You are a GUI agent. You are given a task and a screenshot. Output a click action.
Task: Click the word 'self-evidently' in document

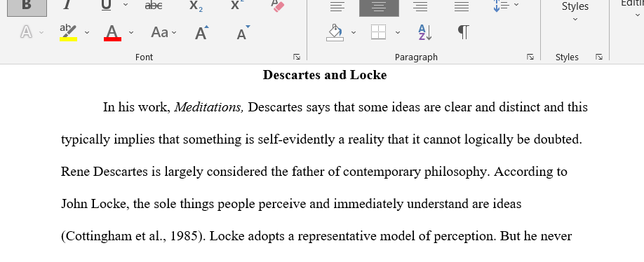[297, 140]
